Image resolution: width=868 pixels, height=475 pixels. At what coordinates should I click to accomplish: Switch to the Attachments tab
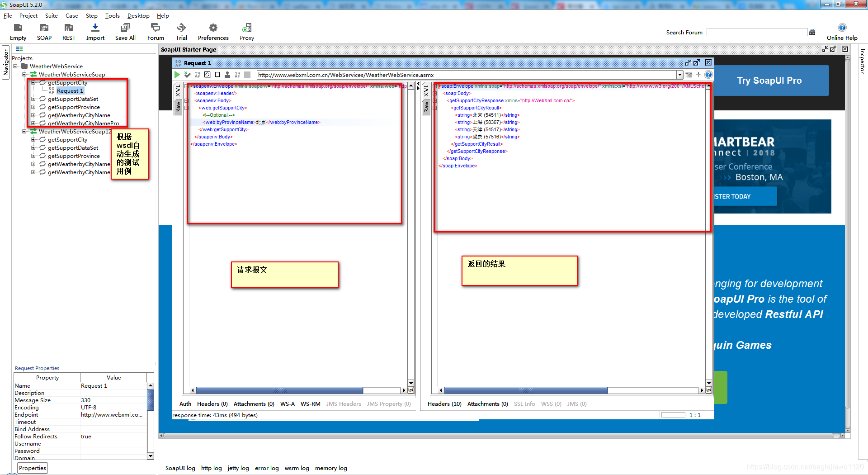[x=254, y=404]
